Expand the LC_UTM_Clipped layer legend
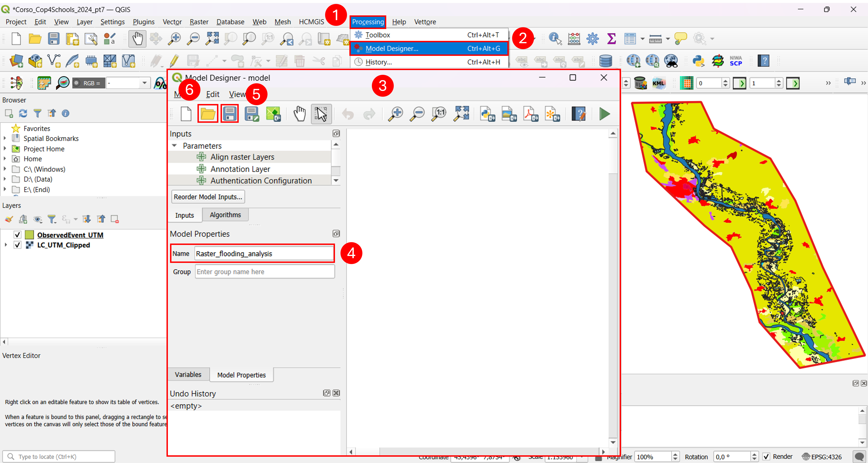Screen dimensions: 868x463 [5, 245]
